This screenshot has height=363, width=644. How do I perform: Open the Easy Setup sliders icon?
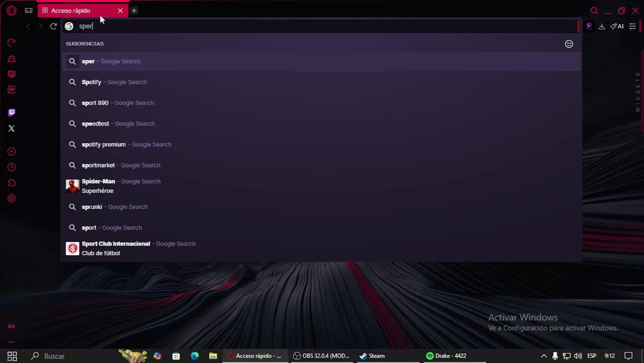point(632,26)
